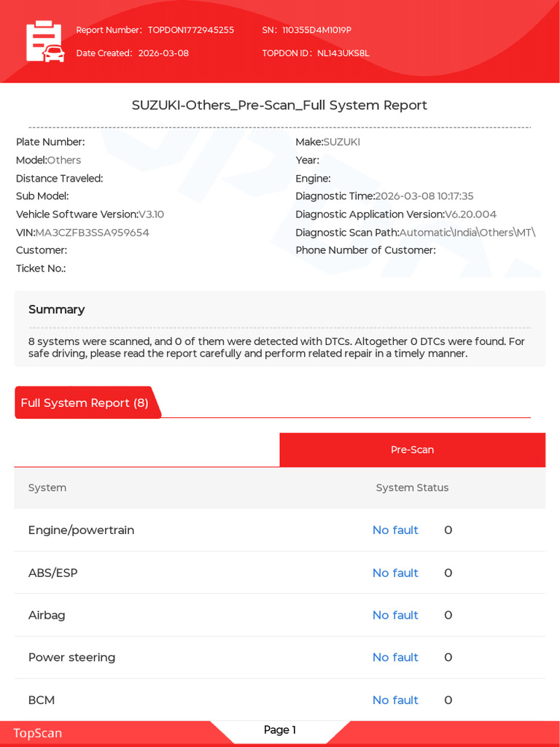The height and width of the screenshot is (747, 560).
Task: Click the Sub Model label
Action: coord(42,196)
